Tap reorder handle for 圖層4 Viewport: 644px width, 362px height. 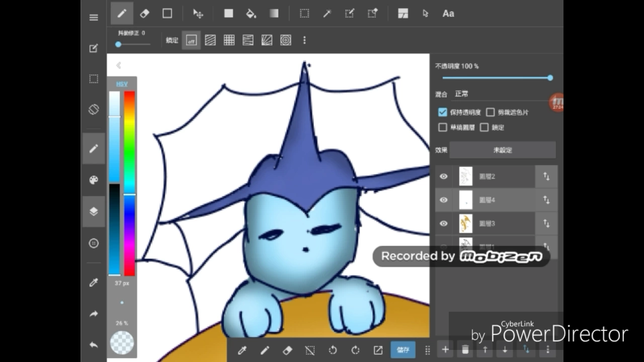click(x=546, y=200)
